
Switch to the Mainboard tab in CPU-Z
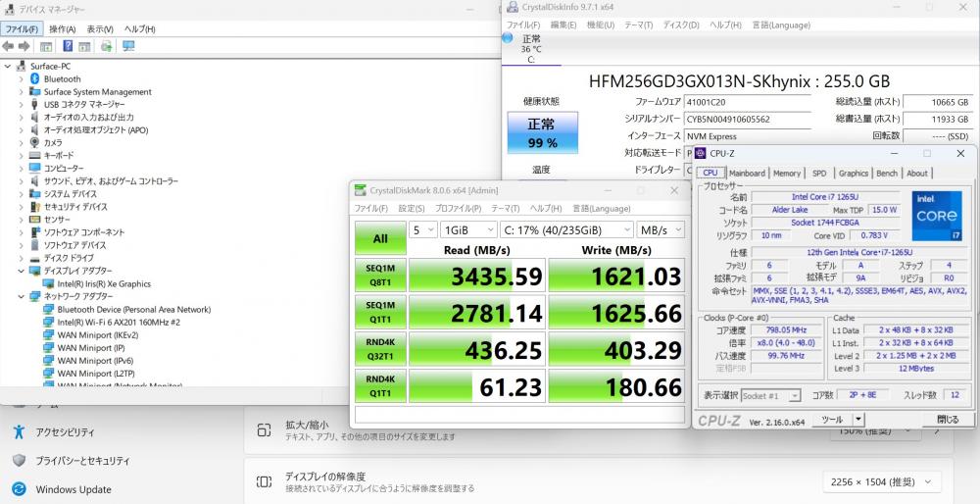pos(747,174)
